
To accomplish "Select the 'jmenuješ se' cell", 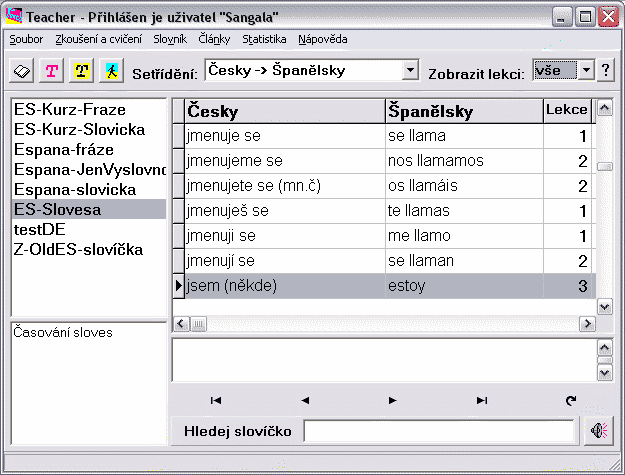I will tap(285, 211).
